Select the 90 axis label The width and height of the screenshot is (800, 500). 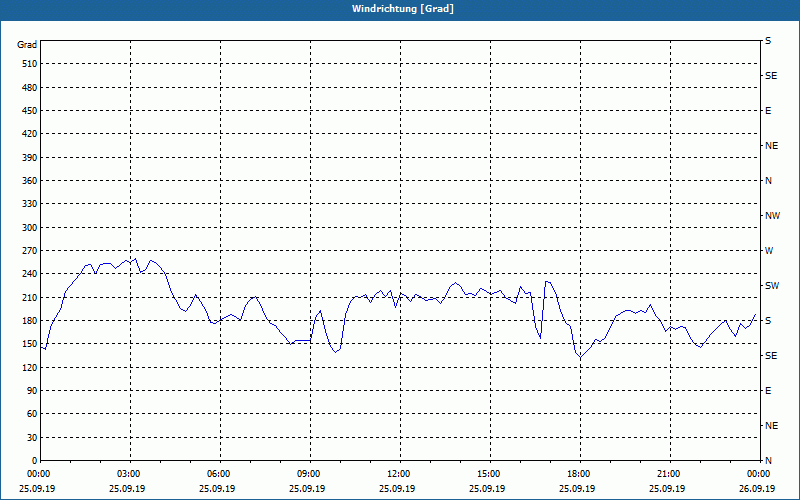32,390
